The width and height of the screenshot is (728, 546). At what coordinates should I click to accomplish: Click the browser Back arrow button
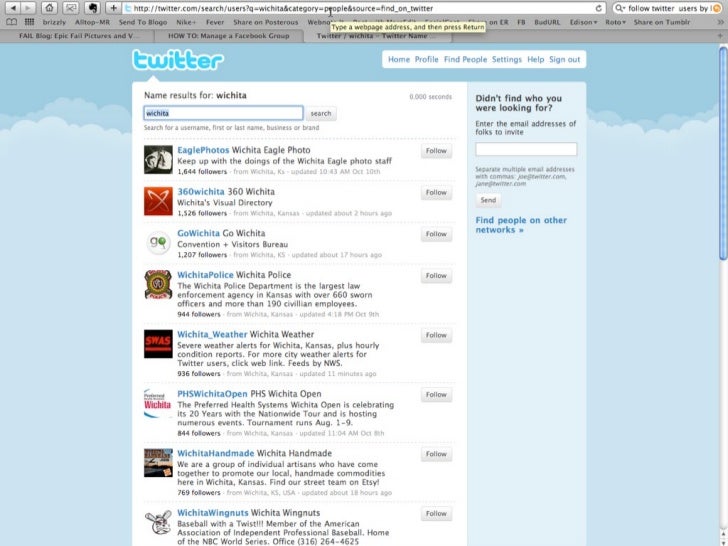tap(13, 8)
